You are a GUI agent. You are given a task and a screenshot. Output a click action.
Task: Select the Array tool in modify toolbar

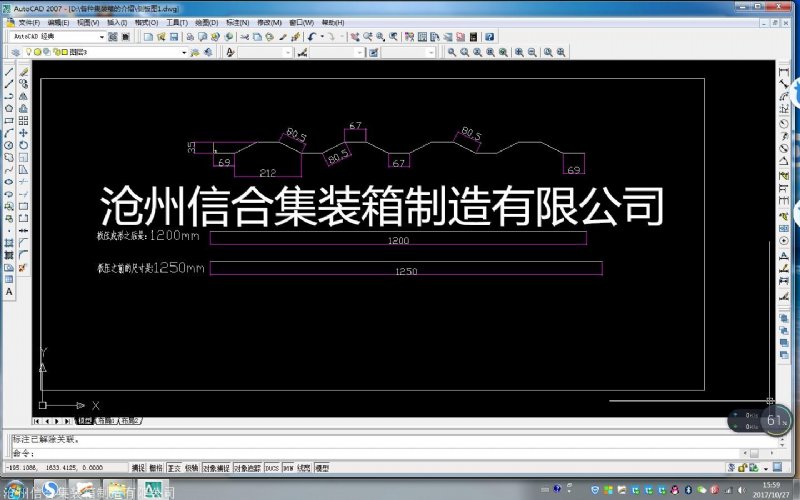pyautogui.click(x=22, y=120)
